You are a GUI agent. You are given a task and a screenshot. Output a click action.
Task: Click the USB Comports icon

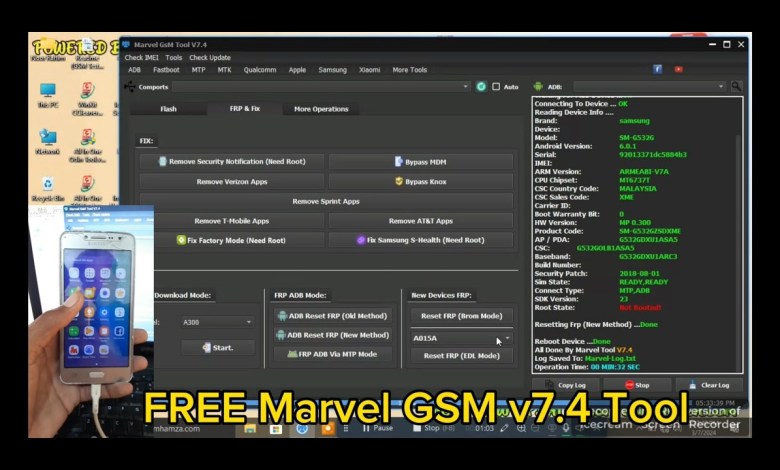[129, 87]
